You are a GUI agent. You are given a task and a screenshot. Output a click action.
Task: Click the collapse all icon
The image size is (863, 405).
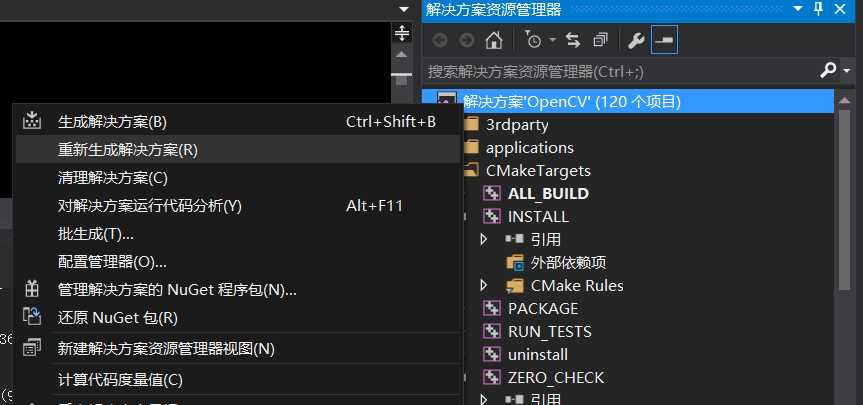point(600,40)
